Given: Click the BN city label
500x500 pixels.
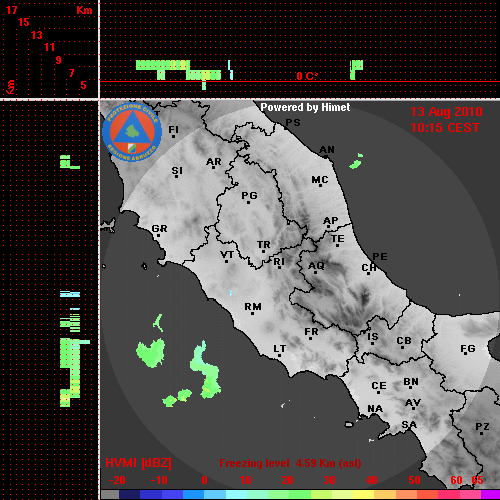Looking at the screenshot, I should 411,382.
